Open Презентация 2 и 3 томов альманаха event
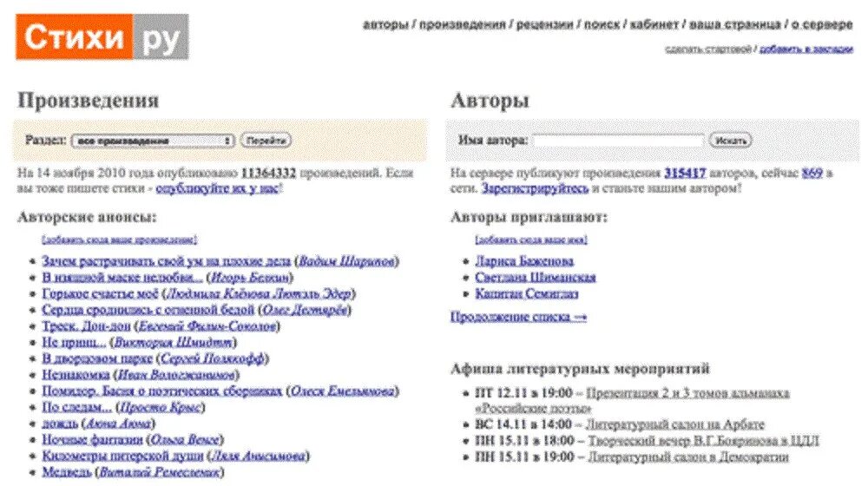 click(x=687, y=393)
